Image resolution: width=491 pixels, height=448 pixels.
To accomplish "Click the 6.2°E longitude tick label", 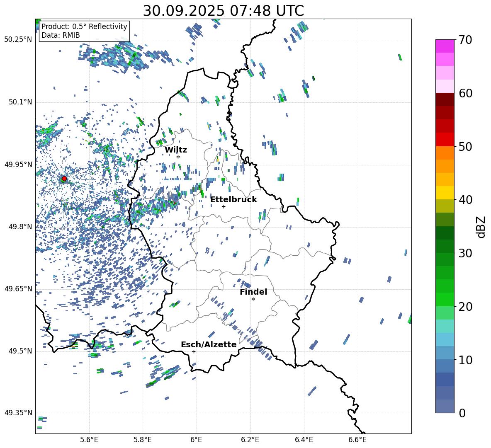I will [250, 439].
